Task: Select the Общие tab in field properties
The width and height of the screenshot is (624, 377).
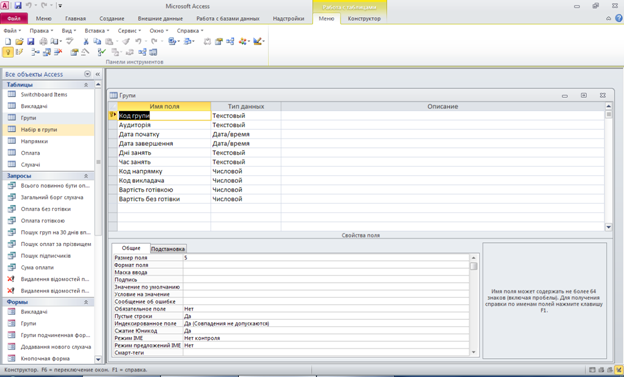Action: (131, 248)
